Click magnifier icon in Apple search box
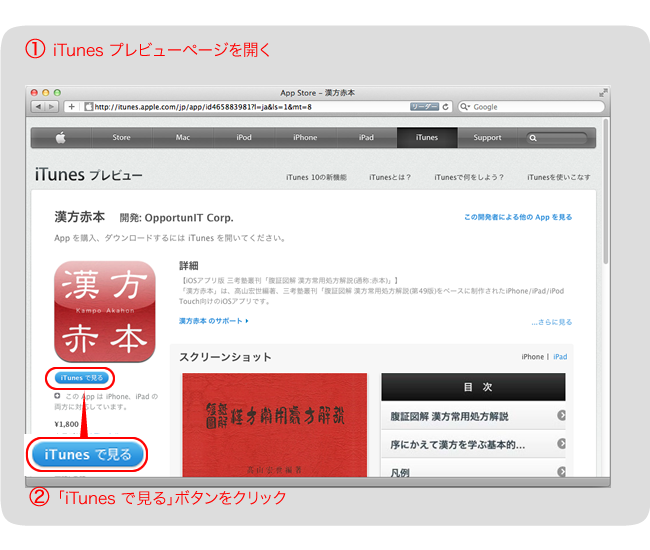 point(534,138)
